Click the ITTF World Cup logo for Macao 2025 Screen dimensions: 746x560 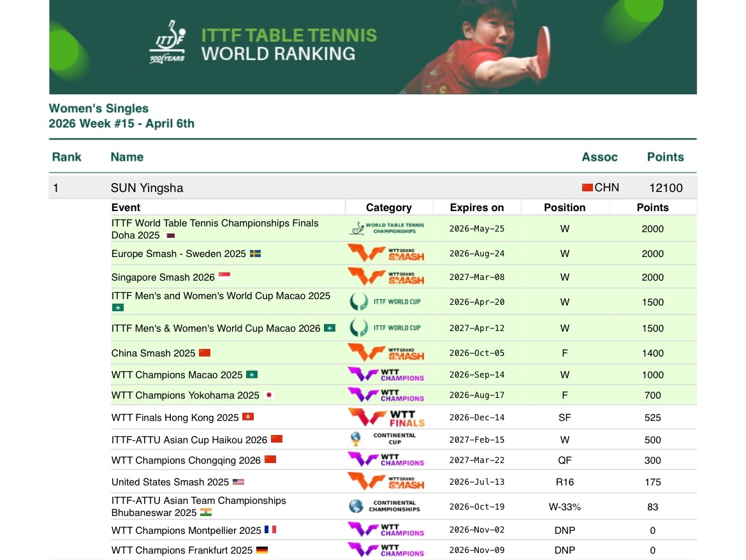[385, 302]
